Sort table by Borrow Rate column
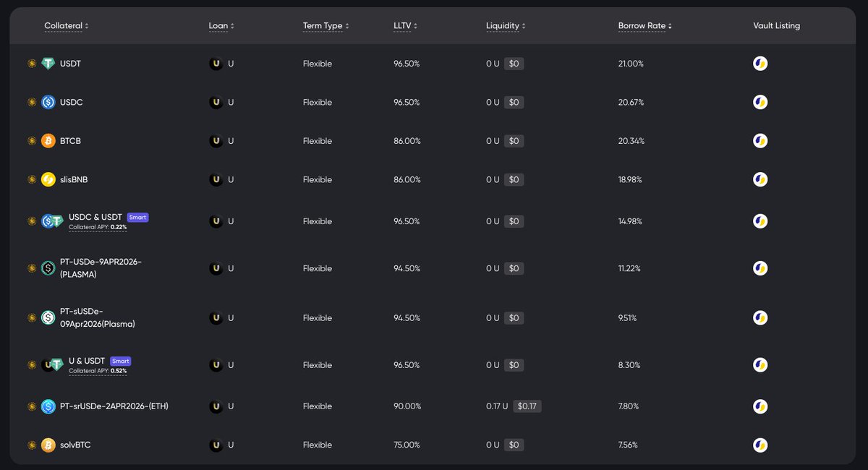 coord(644,26)
